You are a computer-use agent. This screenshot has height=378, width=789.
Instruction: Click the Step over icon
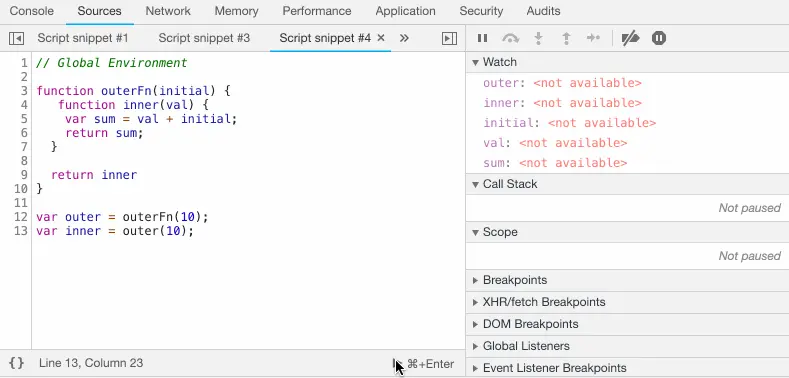click(x=511, y=38)
